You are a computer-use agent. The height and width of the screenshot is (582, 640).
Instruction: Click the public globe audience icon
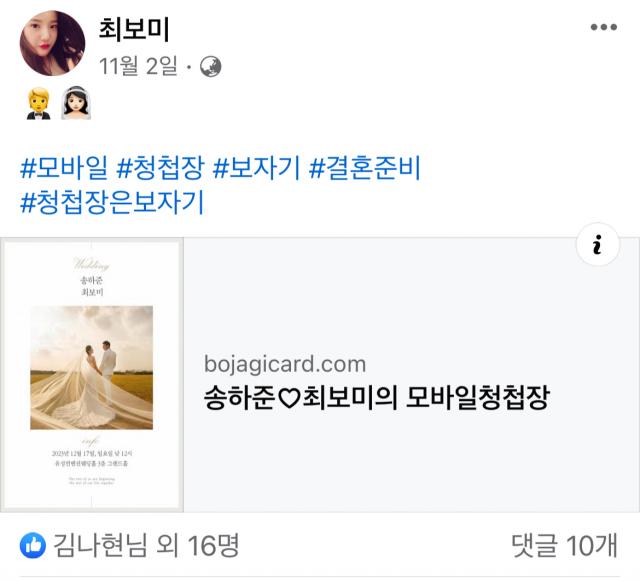pyautogui.click(x=211, y=67)
